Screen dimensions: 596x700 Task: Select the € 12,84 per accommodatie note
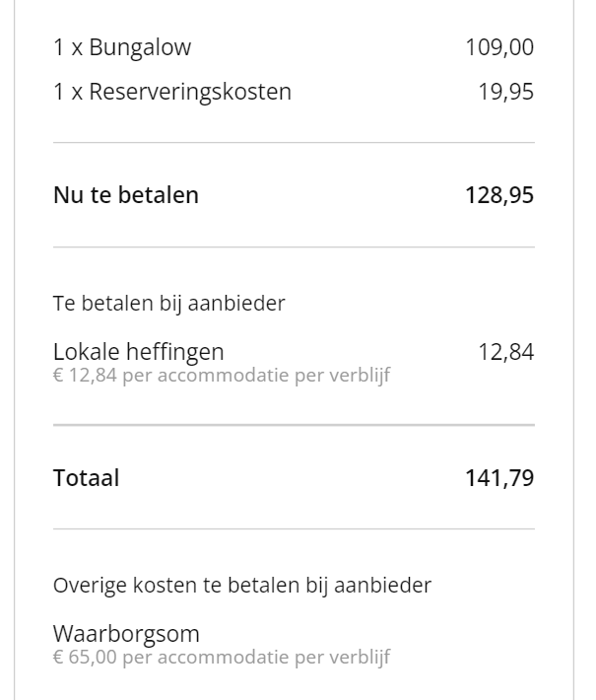pos(222,375)
